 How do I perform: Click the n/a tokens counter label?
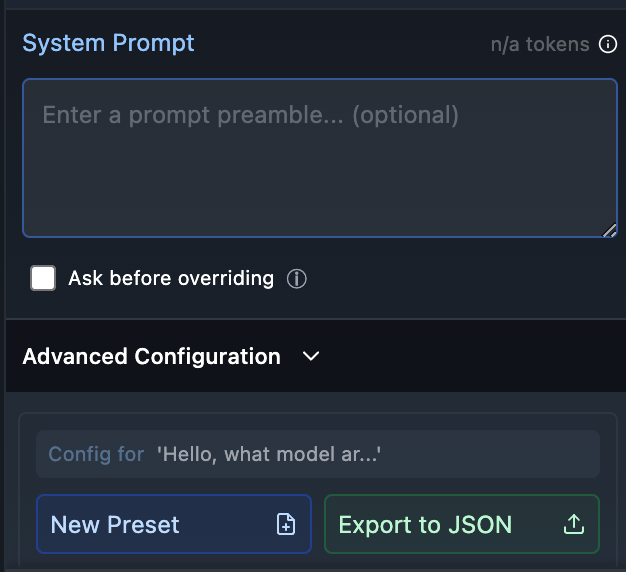540,44
